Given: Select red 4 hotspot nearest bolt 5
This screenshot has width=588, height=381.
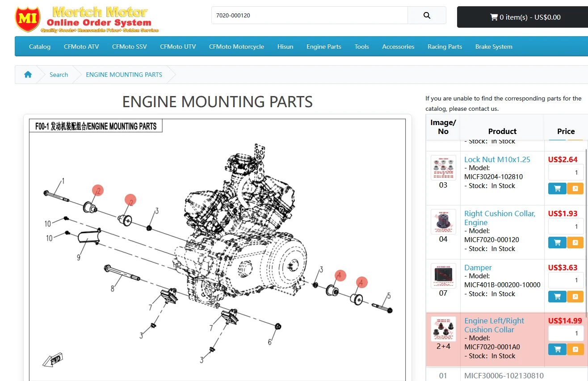Looking at the screenshot, I should click(362, 282).
